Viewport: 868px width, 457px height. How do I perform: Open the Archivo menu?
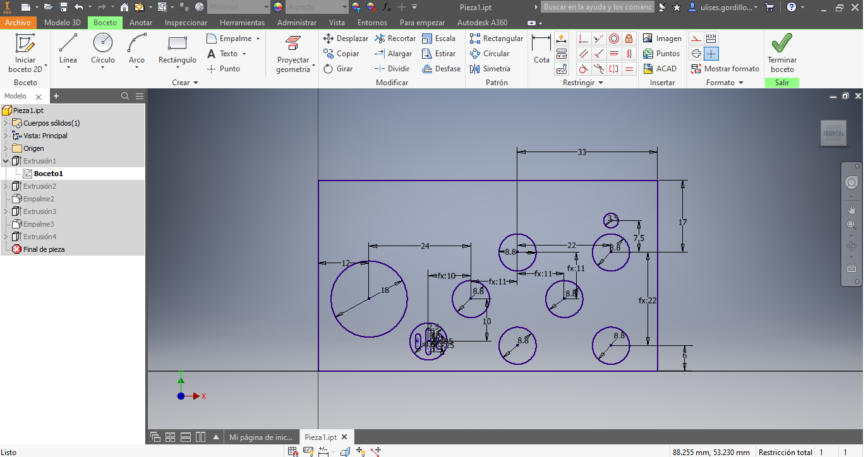click(18, 22)
